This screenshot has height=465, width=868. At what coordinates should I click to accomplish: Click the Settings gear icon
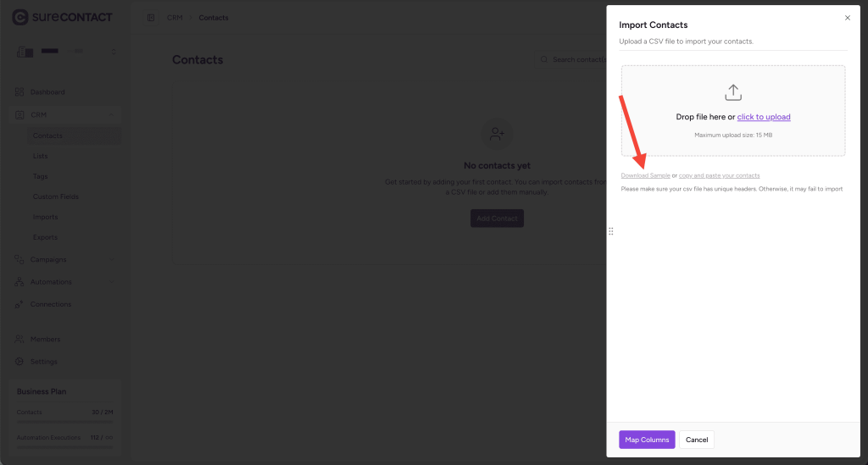point(19,362)
